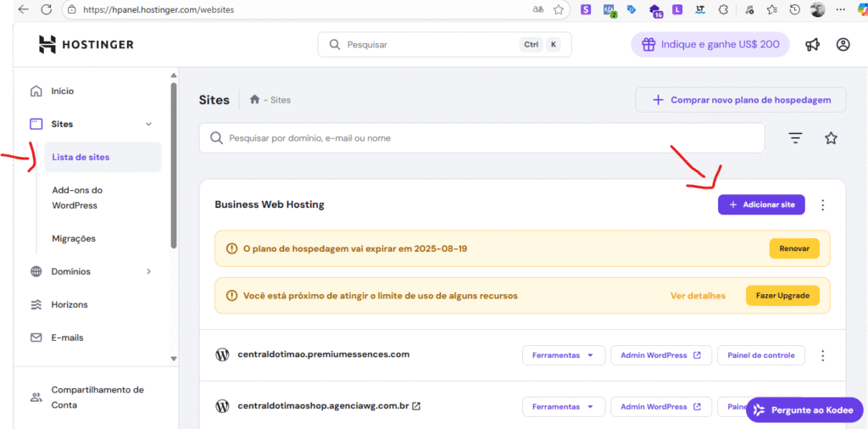Click the browser back arrow
The image size is (868, 429).
(23, 9)
